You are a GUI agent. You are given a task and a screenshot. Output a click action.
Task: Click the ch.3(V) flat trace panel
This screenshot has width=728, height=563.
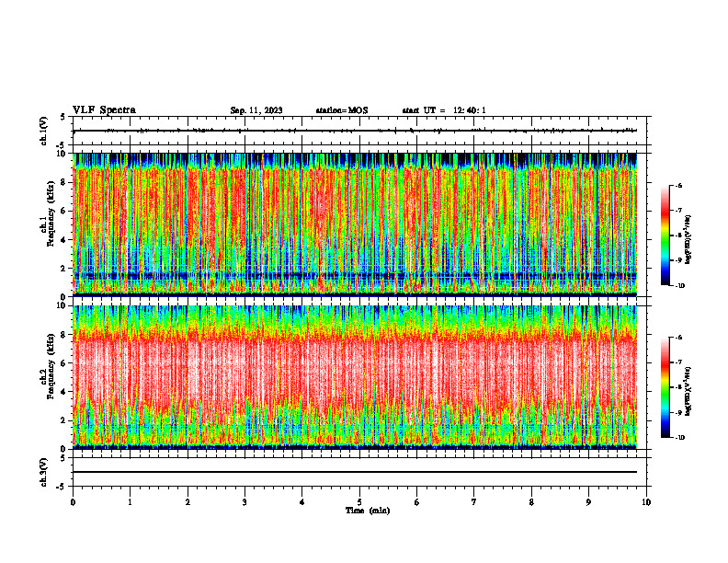pyautogui.click(x=359, y=472)
